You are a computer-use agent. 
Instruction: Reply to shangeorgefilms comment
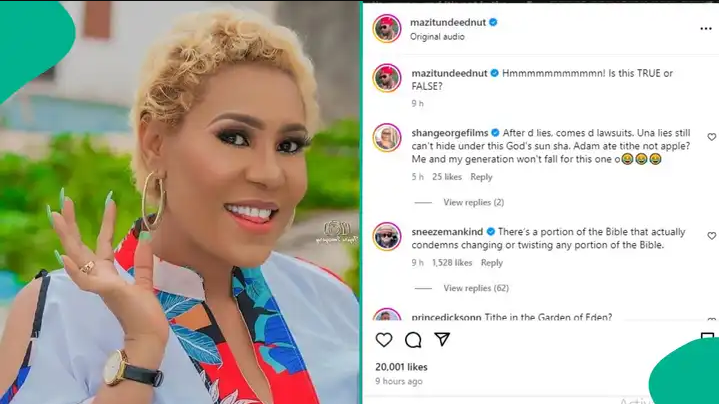click(x=481, y=177)
